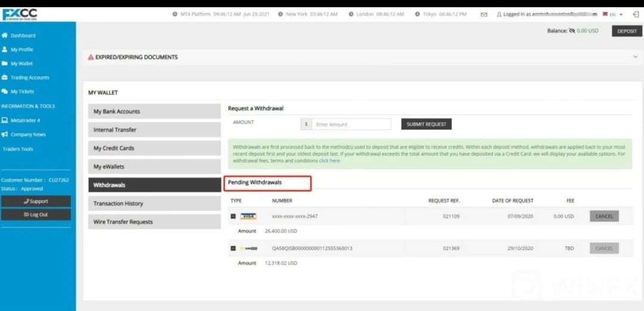
Task: Click request ref 021109
Action: [451, 216]
